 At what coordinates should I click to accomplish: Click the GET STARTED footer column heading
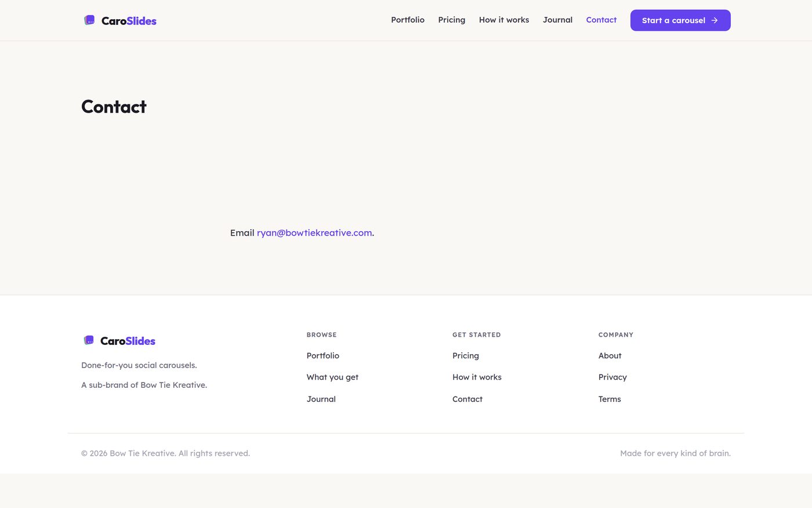click(476, 335)
